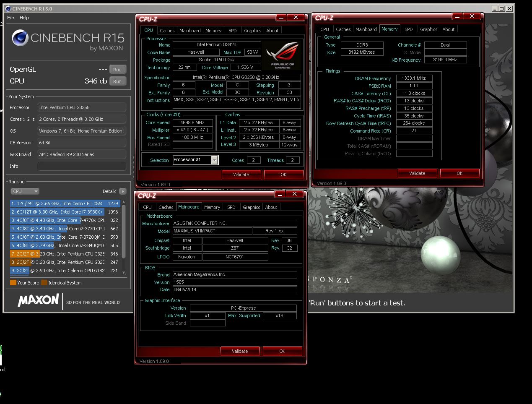Switch to Mainboard tab in CPU-Z CPU window
The width and height of the screenshot is (532, 404).
tap(190, 31)
